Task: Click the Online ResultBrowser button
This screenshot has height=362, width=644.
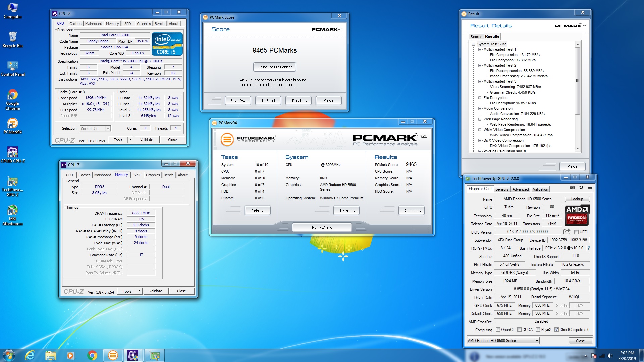Action: [x=275, y=67]
